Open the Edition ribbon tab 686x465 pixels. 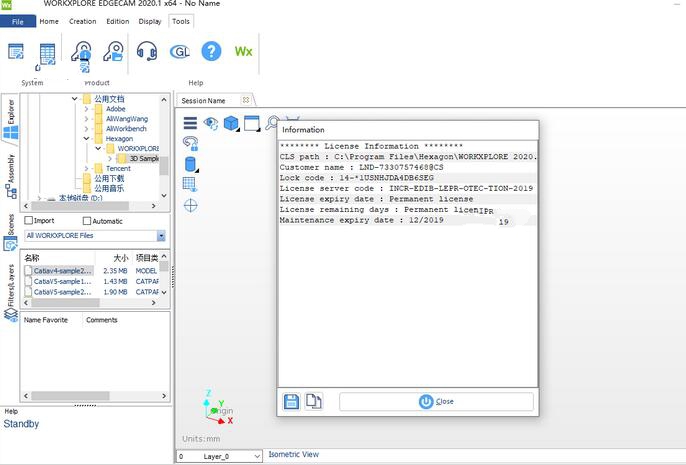tap(118, 21)
